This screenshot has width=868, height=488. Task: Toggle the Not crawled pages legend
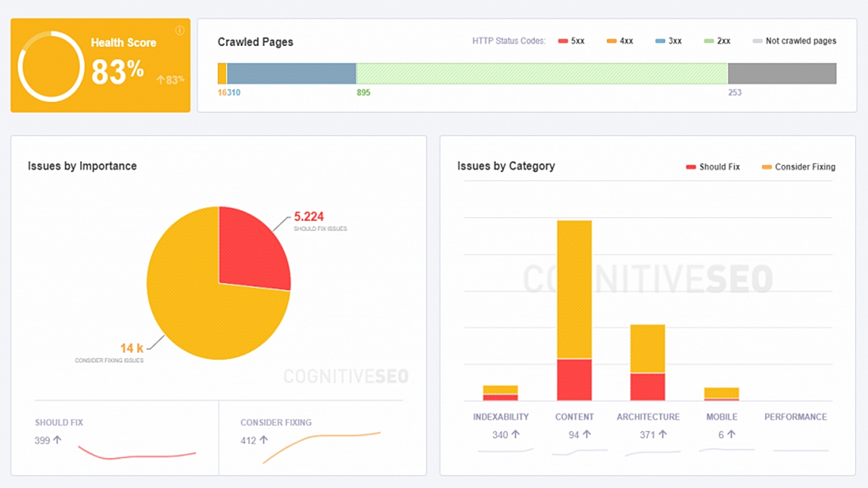click(x=794, y=41)
